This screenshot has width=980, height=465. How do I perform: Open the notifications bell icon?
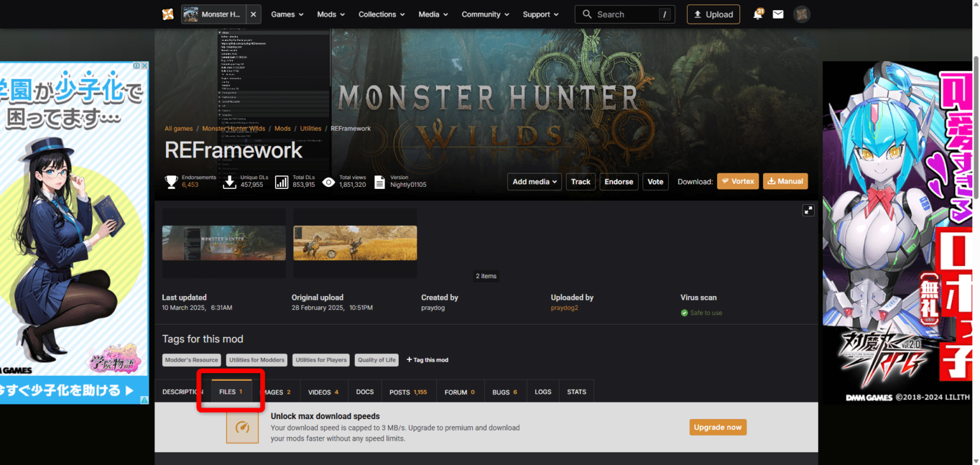click(x=758, y=14)
